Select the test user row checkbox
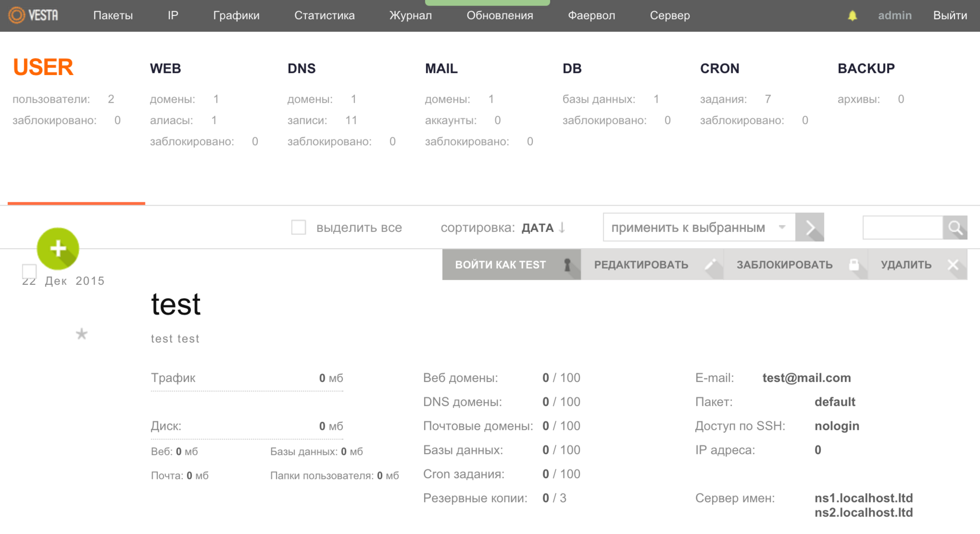Viewport: 980px width, 534px height. tap(29, 272)
